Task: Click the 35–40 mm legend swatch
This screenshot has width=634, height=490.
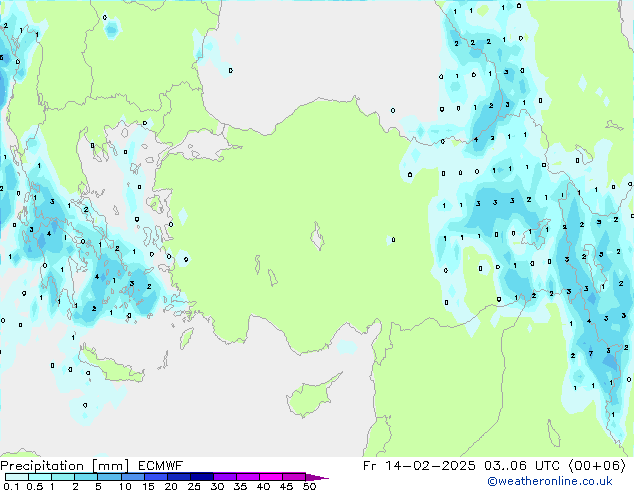Action: 247,477
